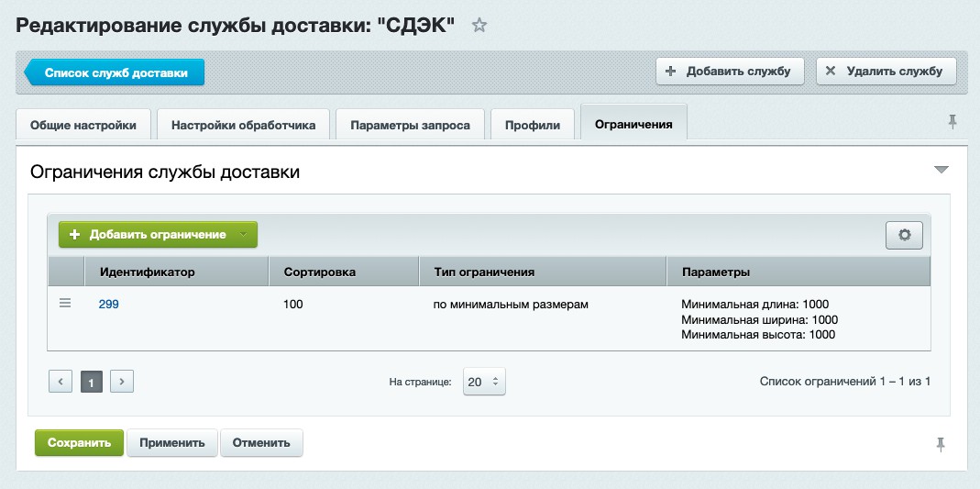Click the pin icon beside the tabs
The image size is (980, 489).
click(953, 122)
